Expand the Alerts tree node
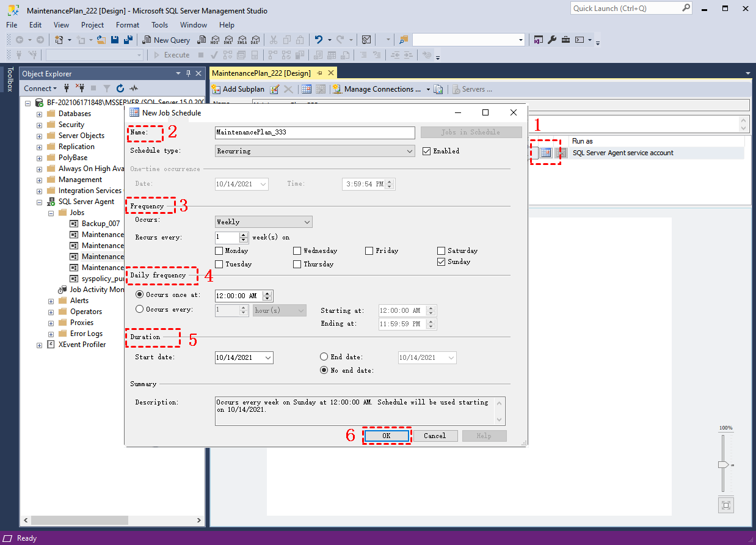Screen dimensions: 756x545 point(51,301)
